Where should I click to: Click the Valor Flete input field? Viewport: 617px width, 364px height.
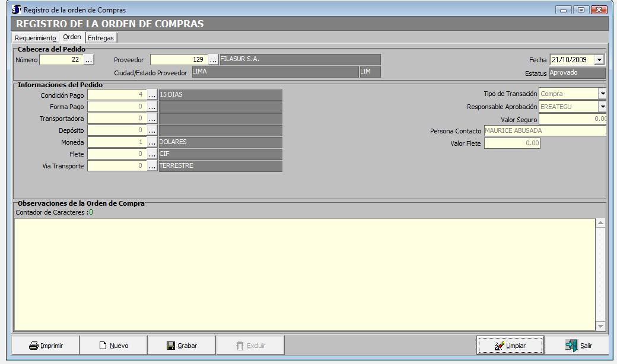(x=512, y=143)
